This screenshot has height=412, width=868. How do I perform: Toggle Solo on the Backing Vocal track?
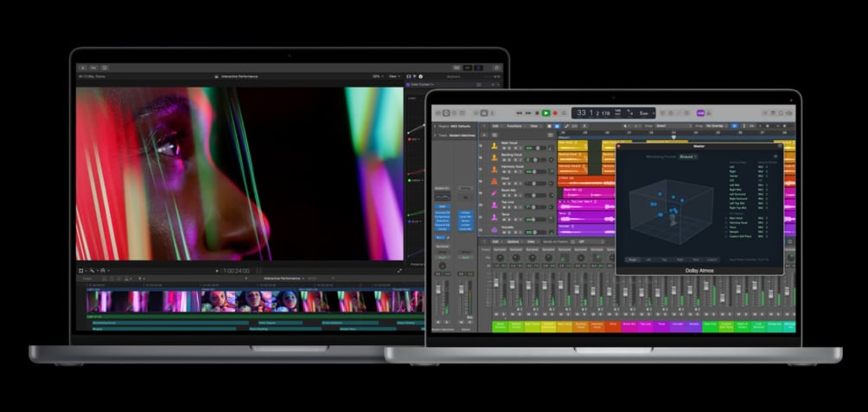pos(510,160)
